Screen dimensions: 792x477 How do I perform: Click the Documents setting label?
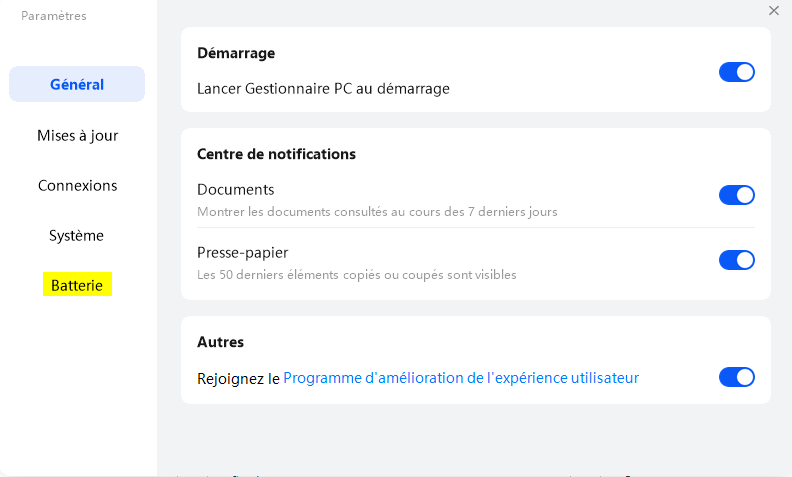(236, 189)
